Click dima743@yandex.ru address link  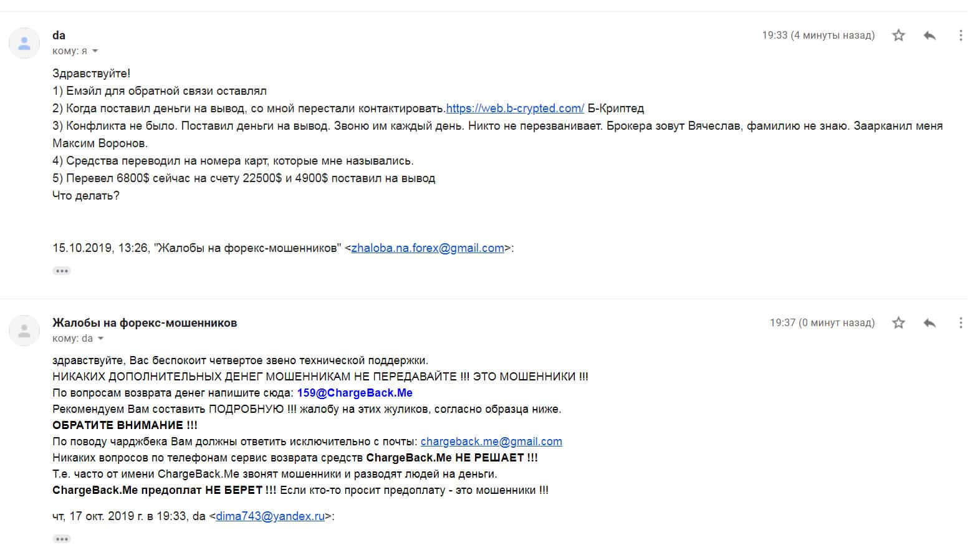tap(270, 516)
